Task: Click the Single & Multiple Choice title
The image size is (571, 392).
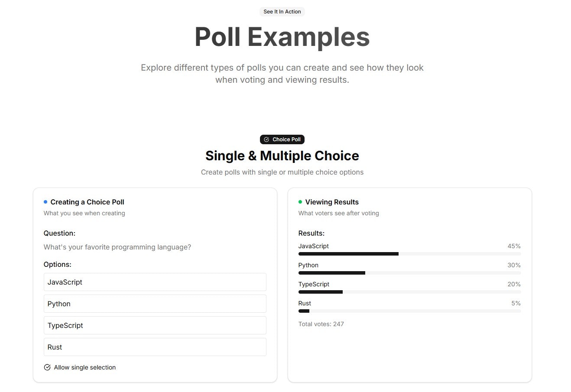Action: [282, 156]
